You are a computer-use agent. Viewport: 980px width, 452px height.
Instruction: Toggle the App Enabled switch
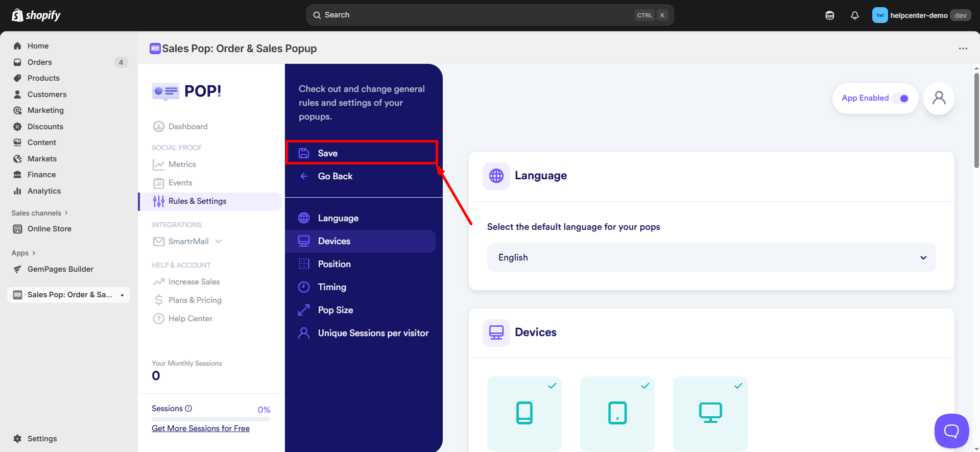pos(901,99)
